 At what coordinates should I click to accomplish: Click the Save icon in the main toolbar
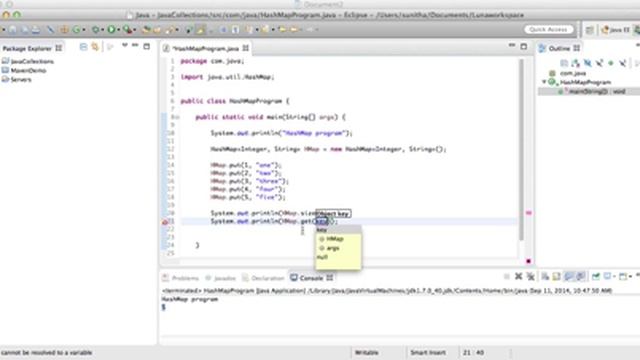[x=13, y=30]
